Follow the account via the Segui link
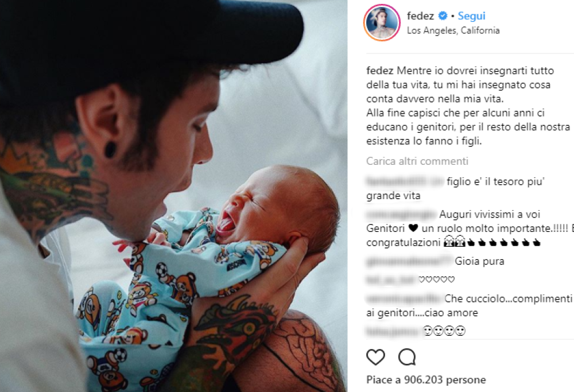Image resolution: width=574 pixels, height=392 pixels. (471, 16)
